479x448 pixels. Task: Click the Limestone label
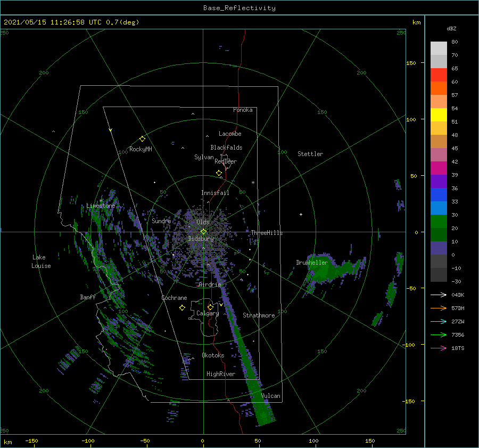click(x=101, y=206)
